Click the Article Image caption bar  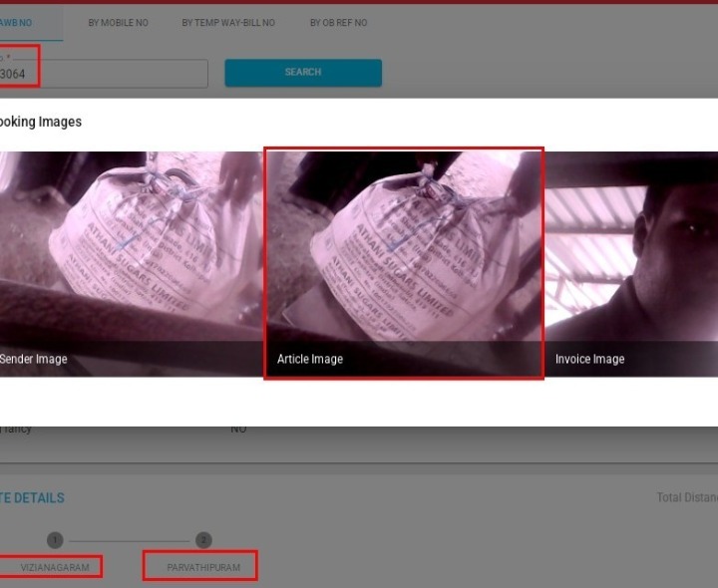(x=404, y=359)
